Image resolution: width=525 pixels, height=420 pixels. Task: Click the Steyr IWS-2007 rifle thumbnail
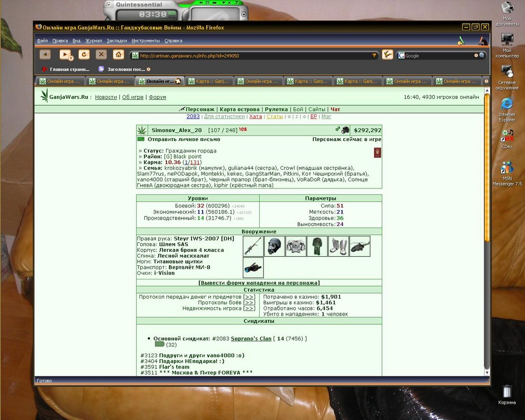pos(253,246)
